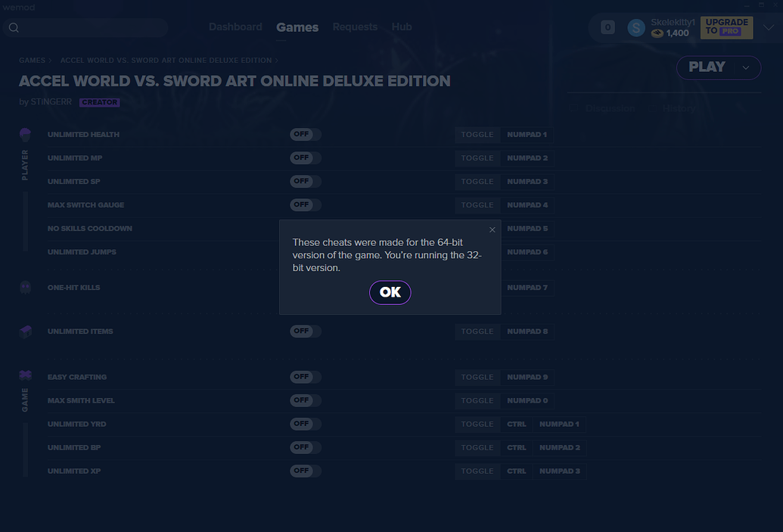Click NUMPAD 6 hotkey for Unlimited Jumps

[x=527, y=252]
